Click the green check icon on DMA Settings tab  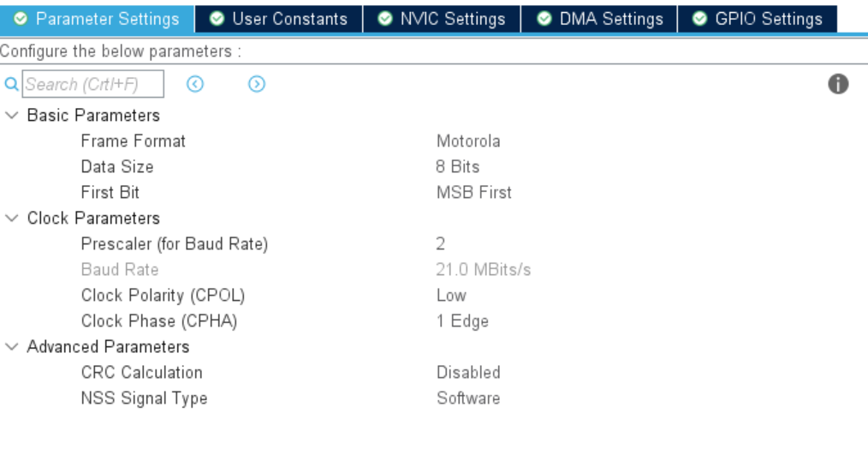tap(544, 19)
